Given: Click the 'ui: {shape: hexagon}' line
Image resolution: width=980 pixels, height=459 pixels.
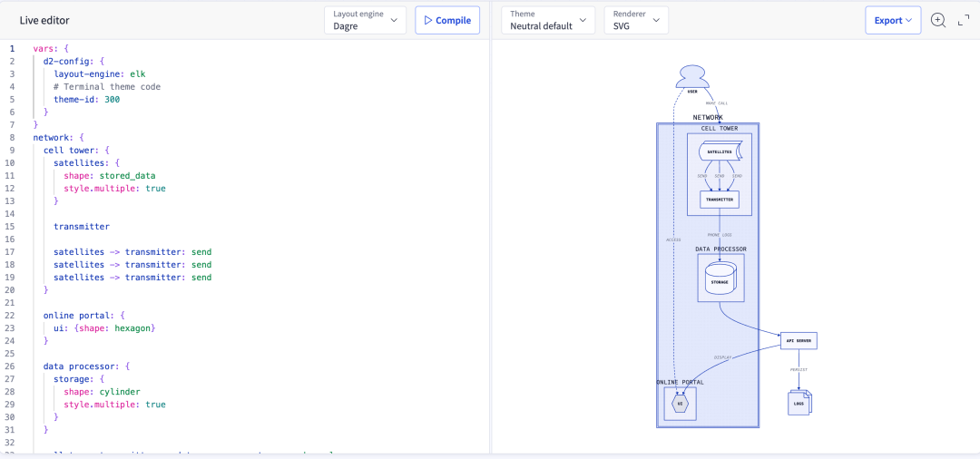Looking at the screenshot, I should (x=104, y=327).
